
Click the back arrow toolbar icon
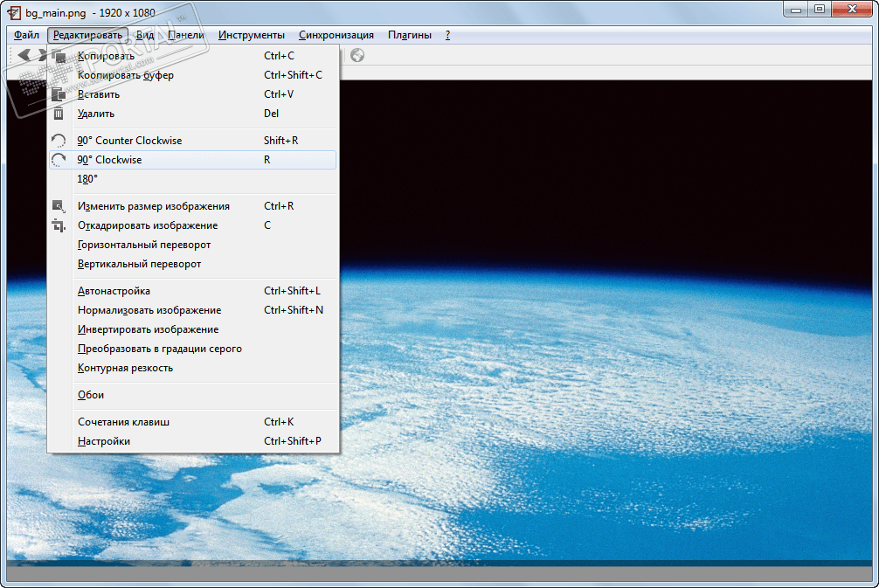coord(24,55)
